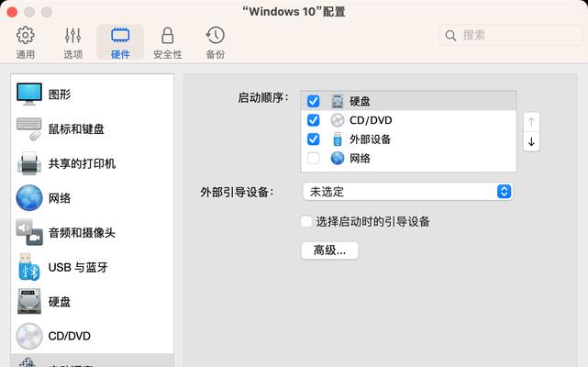
Task: Select the 共享的打印机 printer icon
Action: coord(29,163)
